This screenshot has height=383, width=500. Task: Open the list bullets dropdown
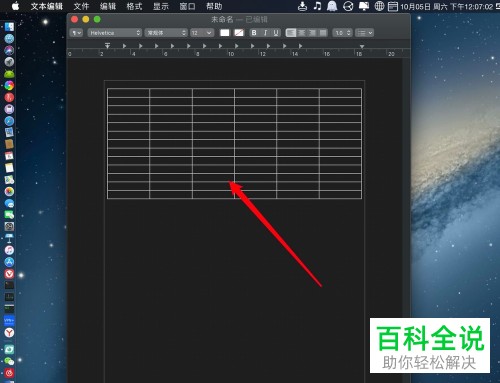click(364, 33)
